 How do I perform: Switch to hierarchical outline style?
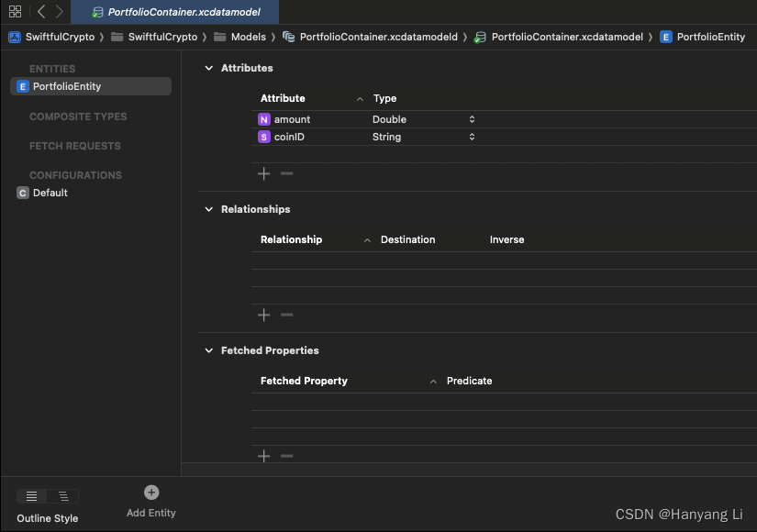pos(63,496)
